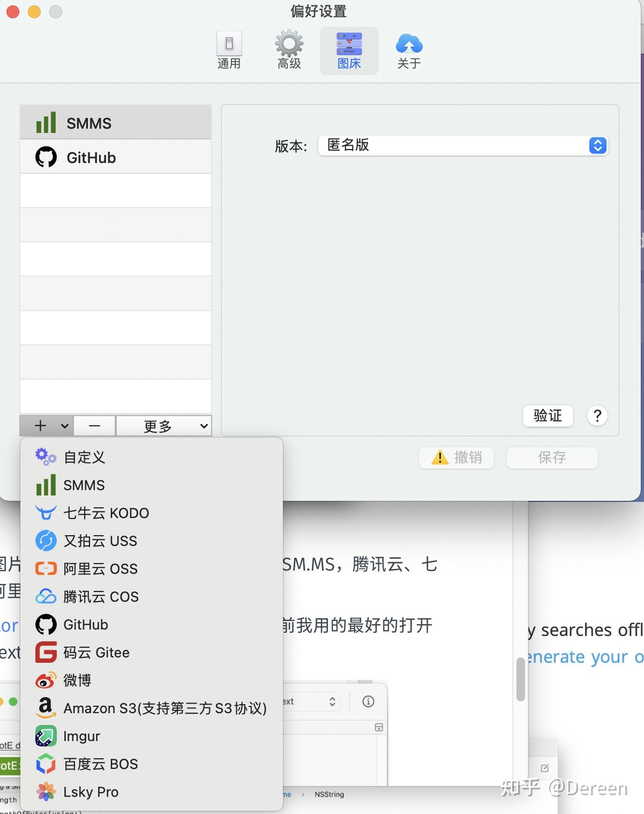Viewport: 644px width, 814px height.
Task: Click the 撤销 button
Action: (456, 457)
